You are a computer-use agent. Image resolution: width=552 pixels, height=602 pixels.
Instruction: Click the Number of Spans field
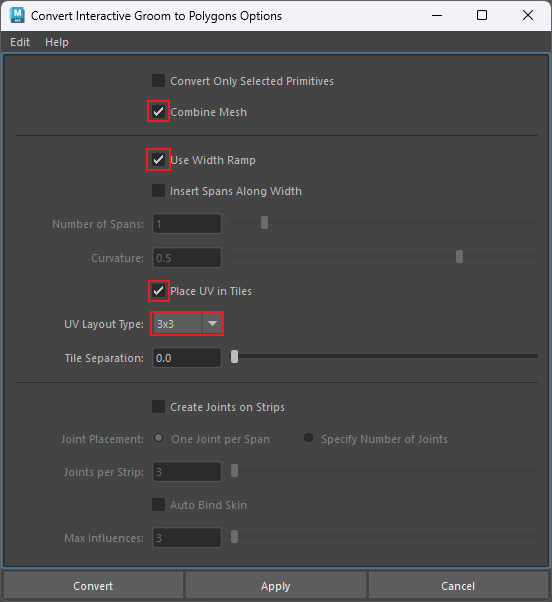click(187, 224)
